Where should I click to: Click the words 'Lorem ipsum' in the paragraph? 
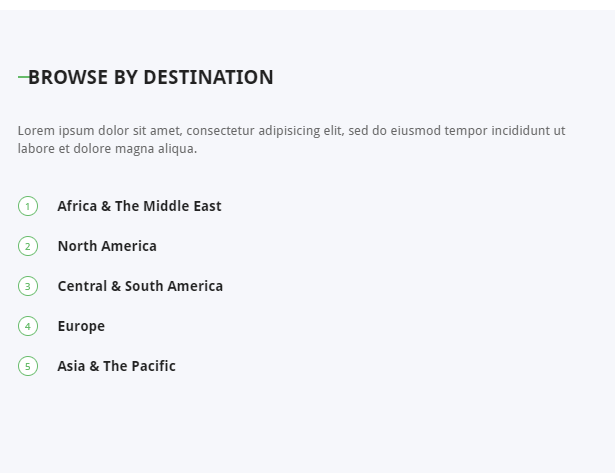click(x=56, y=130)
